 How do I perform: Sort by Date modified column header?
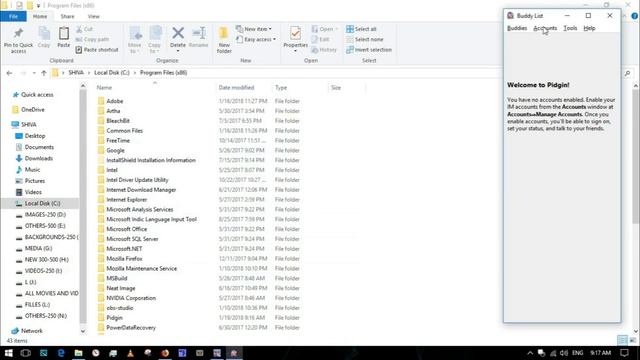click(236, 87)
